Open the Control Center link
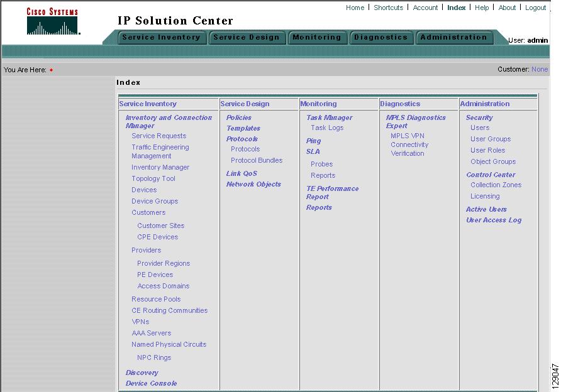Viewport: 561px width, 392px height. 491,175
